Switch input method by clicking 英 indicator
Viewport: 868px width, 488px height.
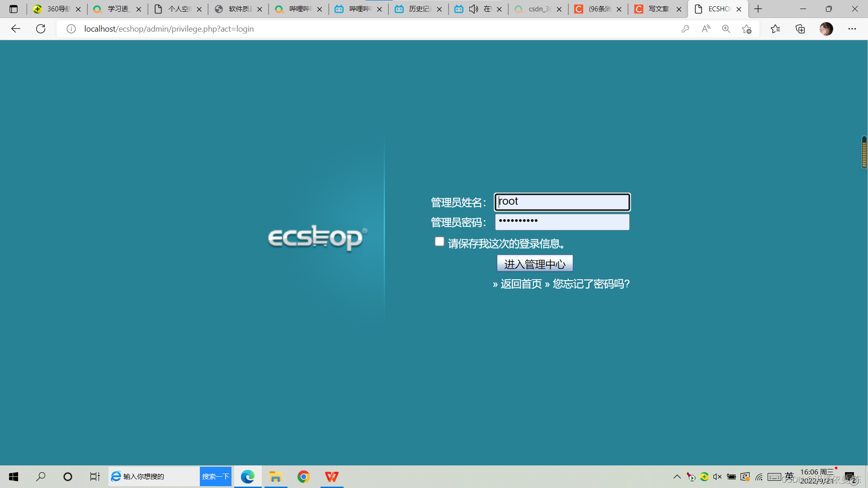pos(789,476)
